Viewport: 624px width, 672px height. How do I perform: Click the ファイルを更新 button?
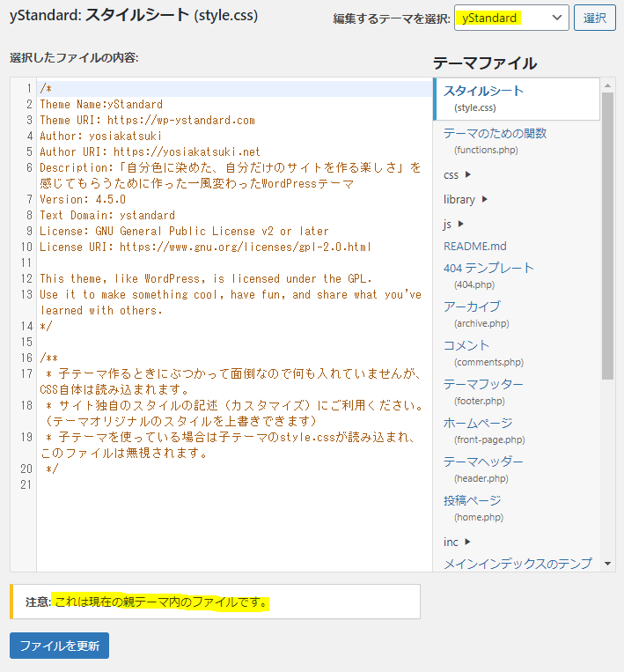click(x=60, y=645)
